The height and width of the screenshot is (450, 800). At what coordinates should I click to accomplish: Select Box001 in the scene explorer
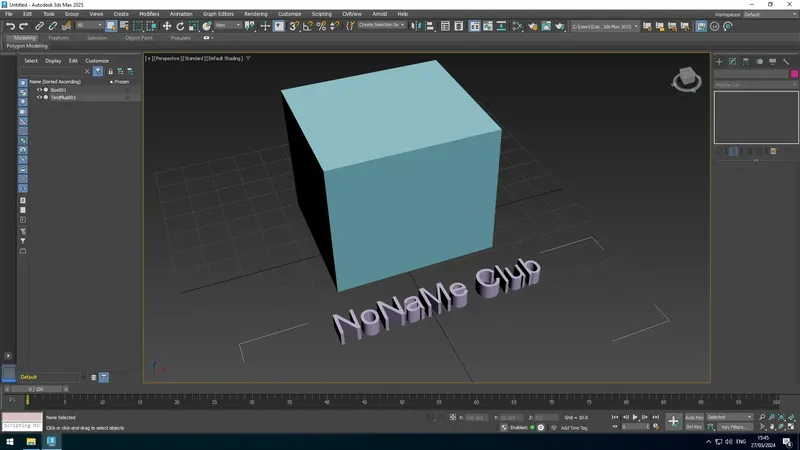(58, 90)
